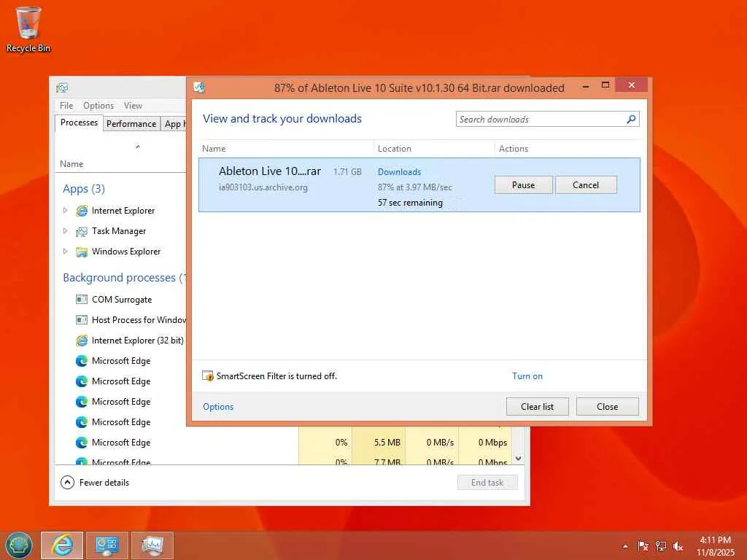Click the Action Center flag tray icon
747x560 pixels.
click(x=643, y=546)
